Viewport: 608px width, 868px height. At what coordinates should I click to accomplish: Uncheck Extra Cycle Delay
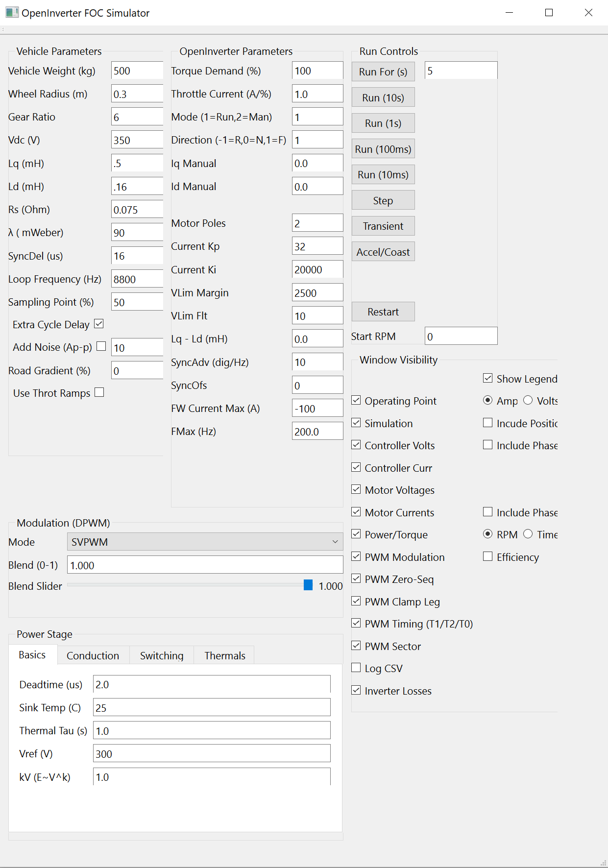(x=99, y=324)
